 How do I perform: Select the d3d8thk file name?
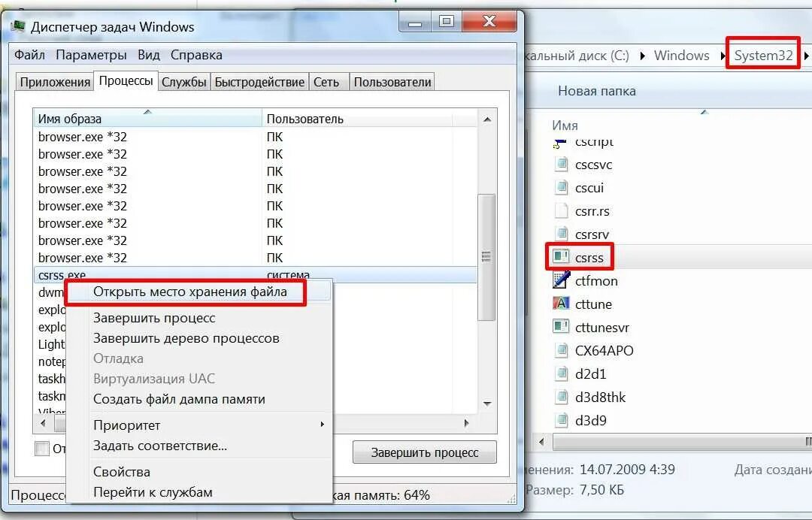tap(600, 397)
